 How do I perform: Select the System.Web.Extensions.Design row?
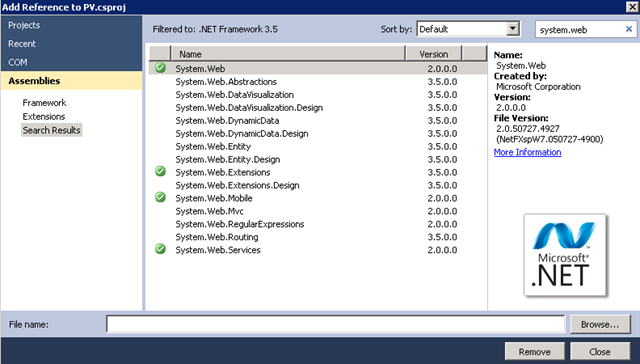(318, 185)
